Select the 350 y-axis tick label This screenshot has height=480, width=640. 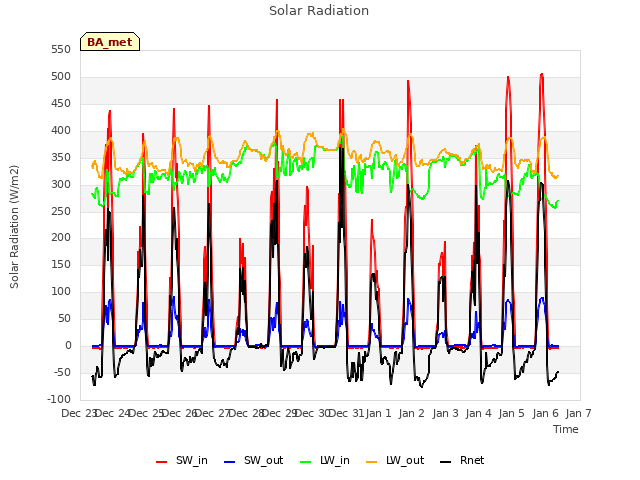[x=61, y=157]
